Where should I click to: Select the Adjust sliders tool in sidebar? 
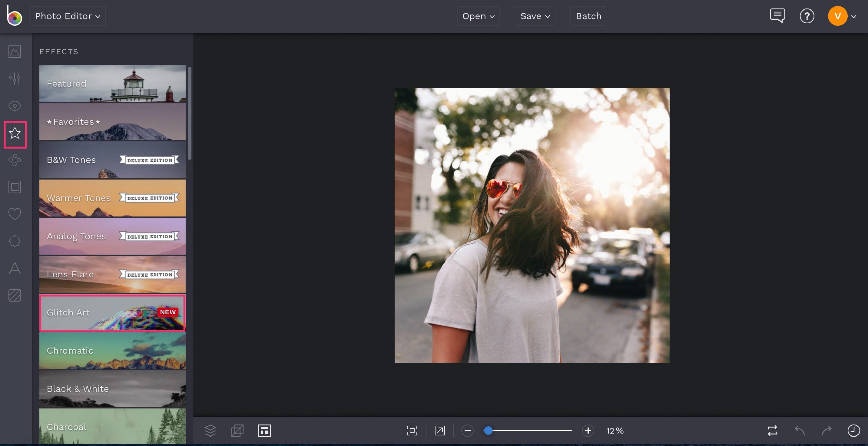pos(15,78)
